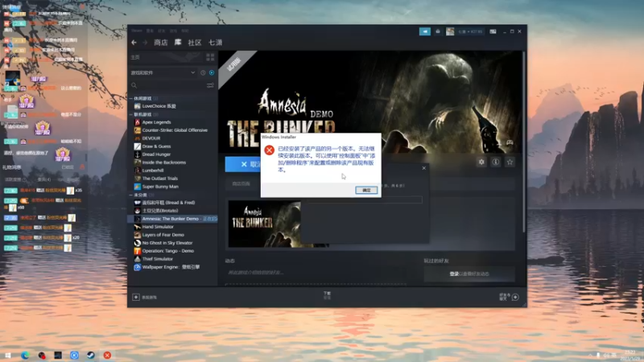The height and width of the screenshot is (362, 644).
Task: Click the blue cancel install button
Action: click(x=243, y=164)
